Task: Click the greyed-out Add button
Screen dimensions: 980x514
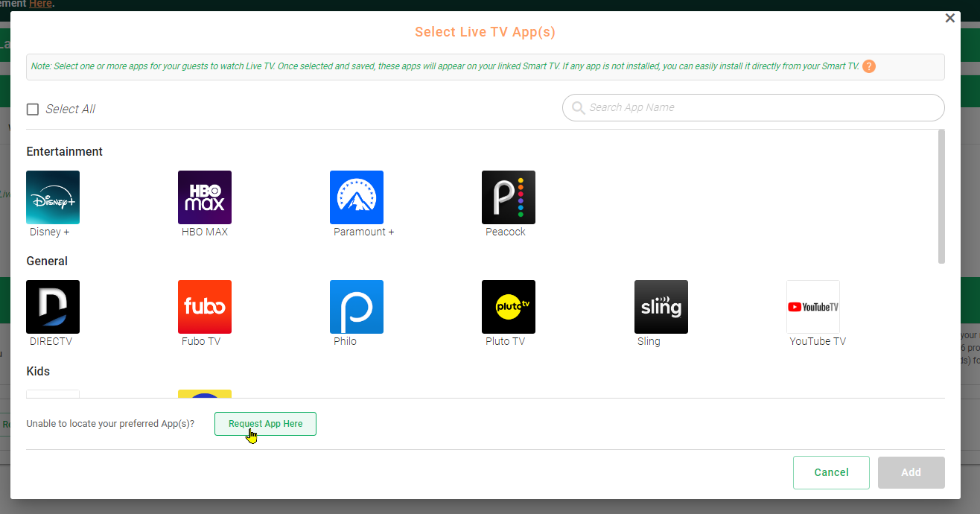Action: point(911,472)
